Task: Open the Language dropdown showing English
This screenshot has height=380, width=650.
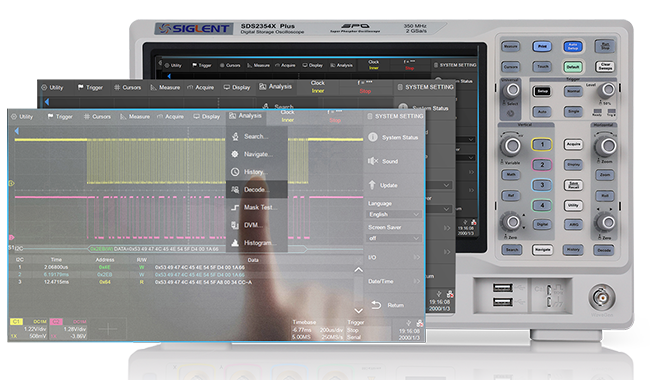Action: tap(394, 214)
